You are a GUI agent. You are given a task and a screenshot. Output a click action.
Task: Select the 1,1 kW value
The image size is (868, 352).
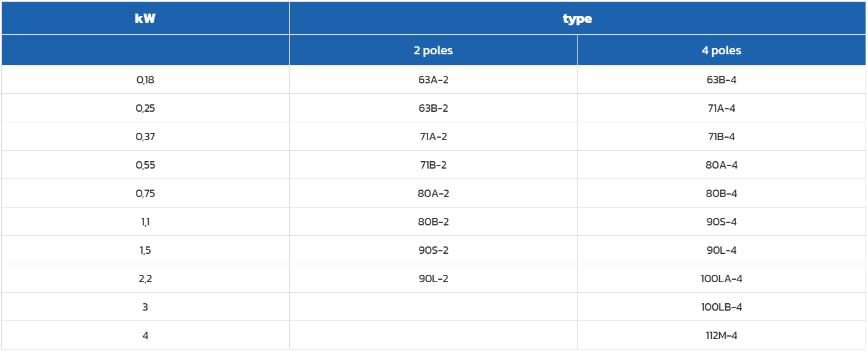(145, 222)
